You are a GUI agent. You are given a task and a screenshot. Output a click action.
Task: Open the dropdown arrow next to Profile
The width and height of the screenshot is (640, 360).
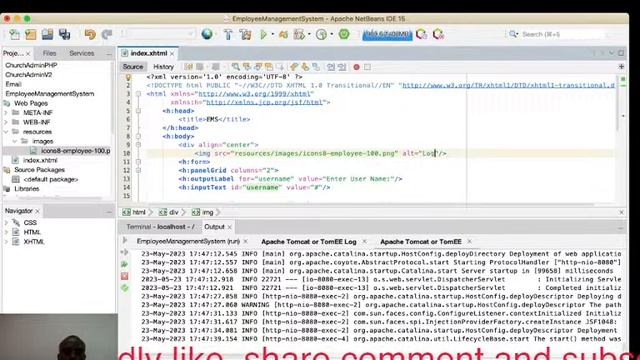point(331,34)
